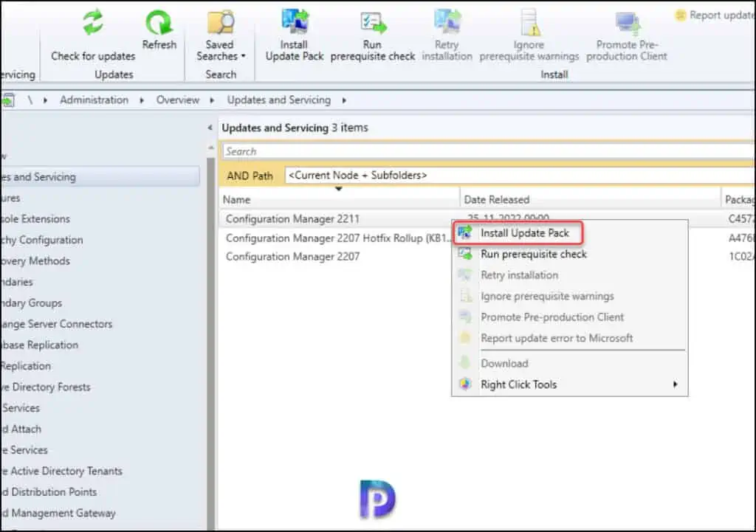Select Promote Pre-production Client menu entry
The image size is (756, 532).
tap(552, 317)
